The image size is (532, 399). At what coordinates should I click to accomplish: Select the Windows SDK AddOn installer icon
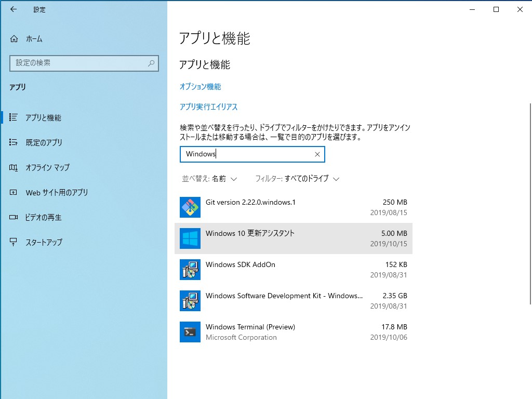pyautogui.click(x=190, y=270)
